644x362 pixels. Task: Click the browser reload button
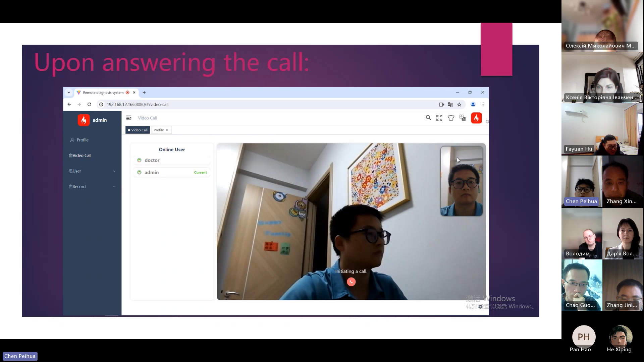click(89, 105)
